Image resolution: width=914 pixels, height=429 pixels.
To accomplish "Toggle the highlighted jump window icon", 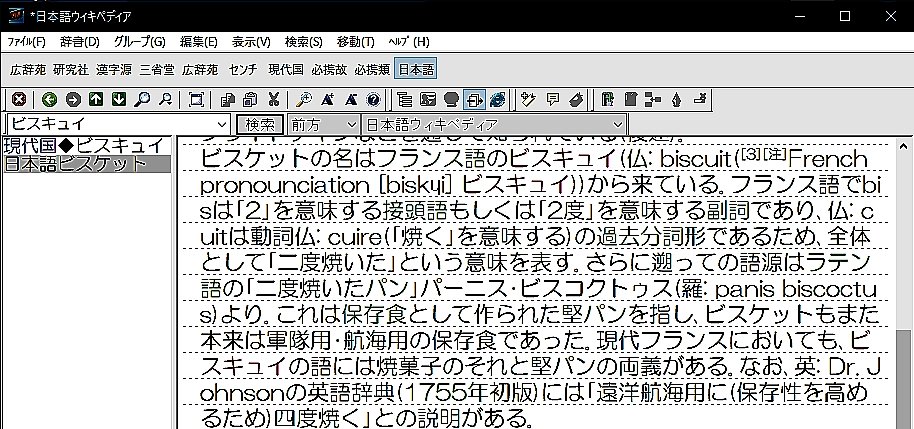I will click(474, 100).
